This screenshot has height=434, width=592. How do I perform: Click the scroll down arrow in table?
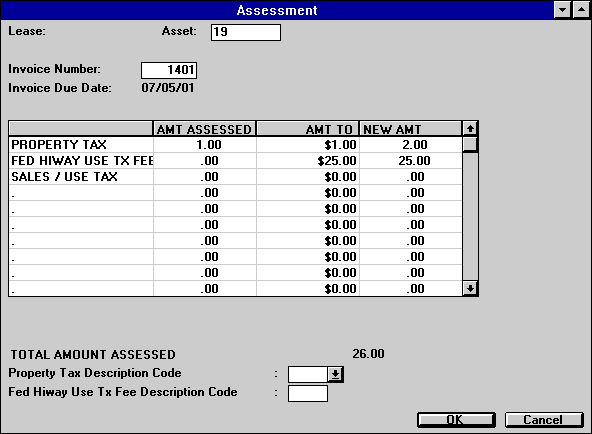(470, 289)
